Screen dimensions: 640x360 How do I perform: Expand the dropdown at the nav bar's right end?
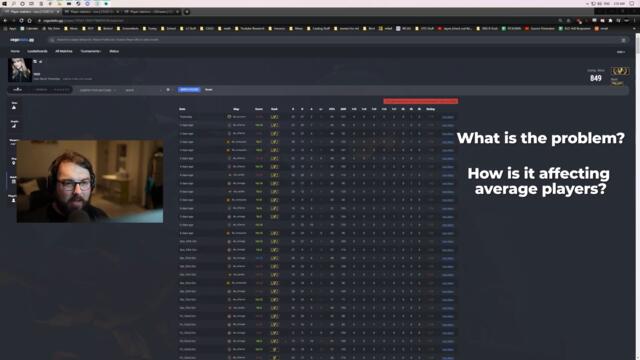coord(620,52)
